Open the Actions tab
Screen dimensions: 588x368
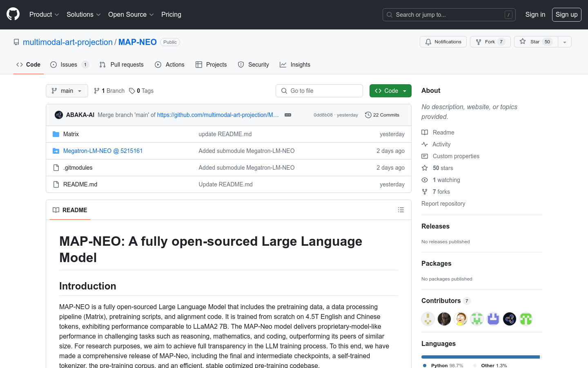click(169, 65)
